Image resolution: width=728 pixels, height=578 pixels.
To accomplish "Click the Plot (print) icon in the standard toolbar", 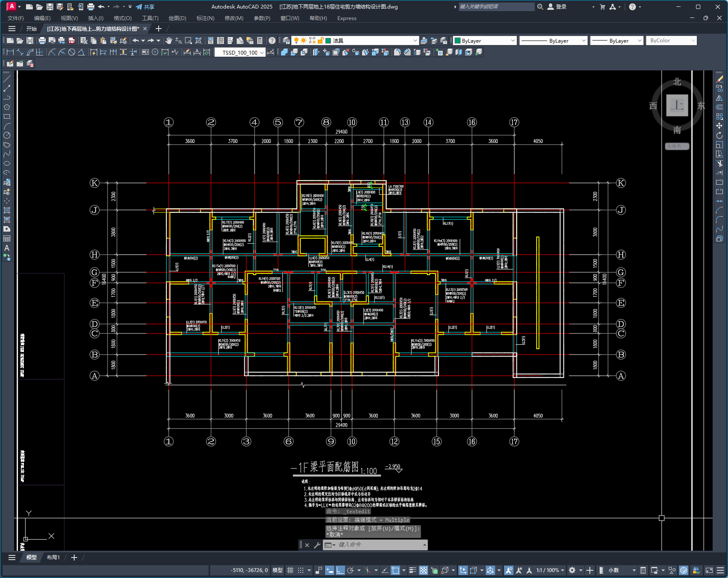I will [42, 41].
